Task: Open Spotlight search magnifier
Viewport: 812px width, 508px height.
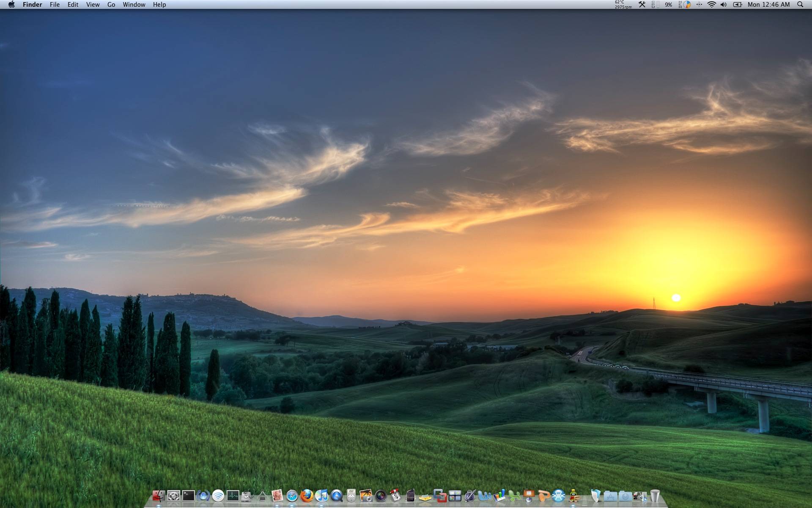Action: point(800,5)
